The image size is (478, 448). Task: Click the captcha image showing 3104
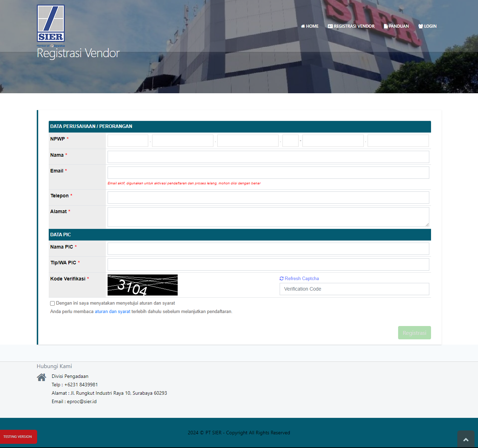pos(143,285)
